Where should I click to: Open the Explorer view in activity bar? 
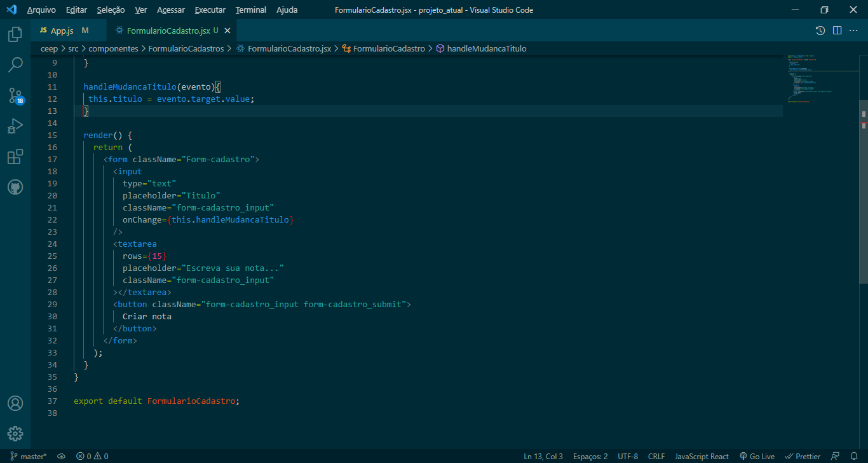click(15, 34)
